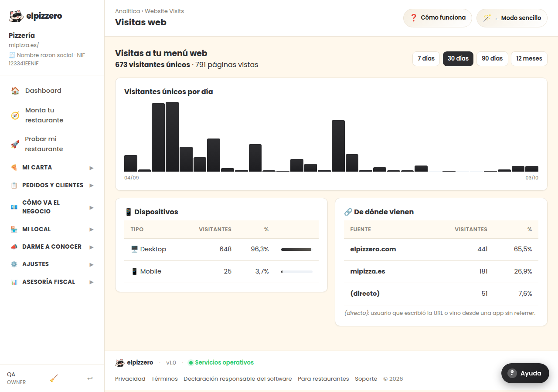
Task: Expand the DARME A CONOCER section arrow
Action: [92, 247]
